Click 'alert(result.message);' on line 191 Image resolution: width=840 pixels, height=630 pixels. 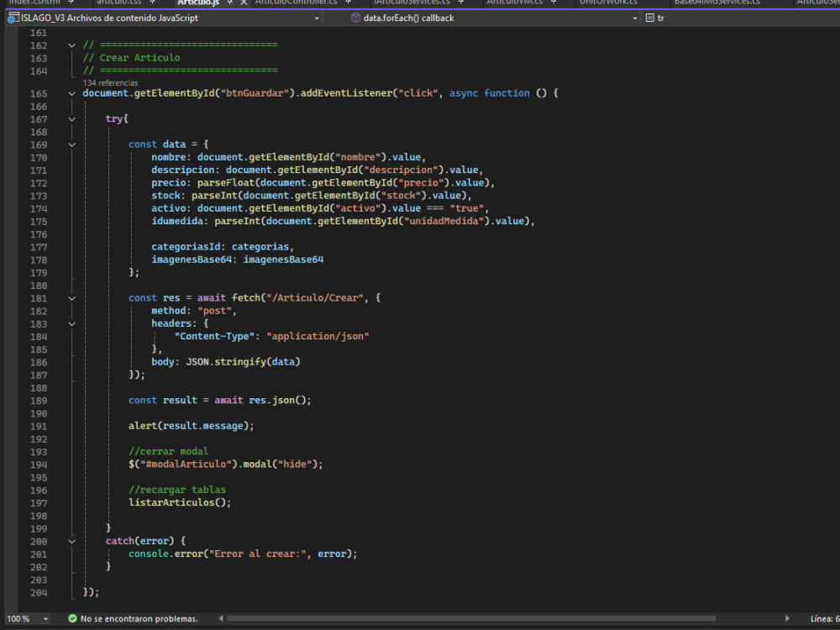(x=192, y=426)
